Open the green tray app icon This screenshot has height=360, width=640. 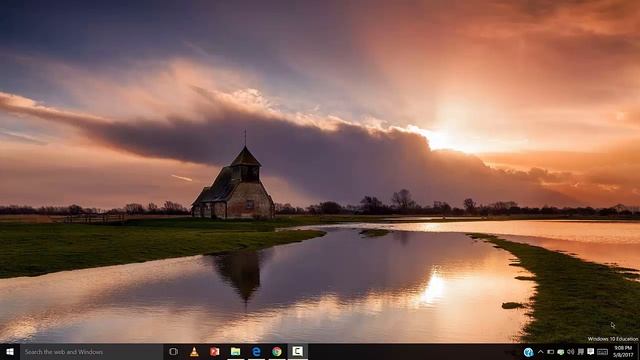click(x=561, y=352)
